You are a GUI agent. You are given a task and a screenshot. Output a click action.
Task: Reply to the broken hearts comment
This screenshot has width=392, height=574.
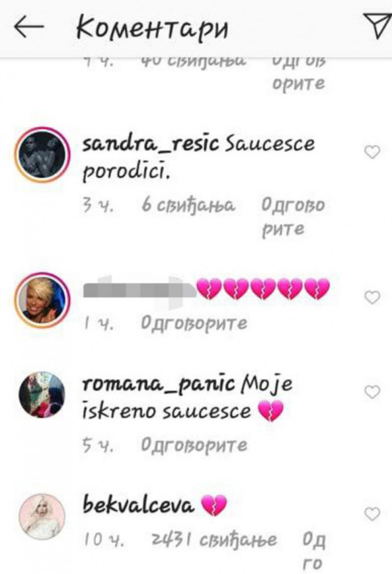tap(194, 323)
